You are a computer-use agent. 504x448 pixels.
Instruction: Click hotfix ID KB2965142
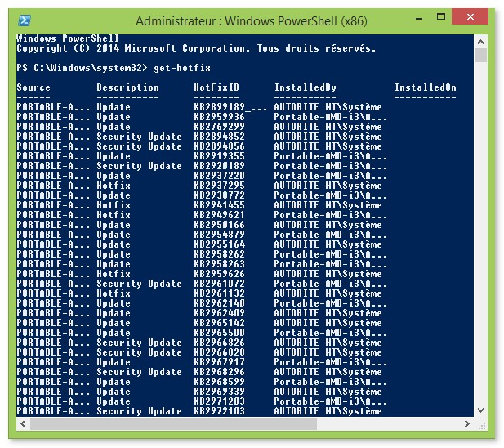point(219,323)
